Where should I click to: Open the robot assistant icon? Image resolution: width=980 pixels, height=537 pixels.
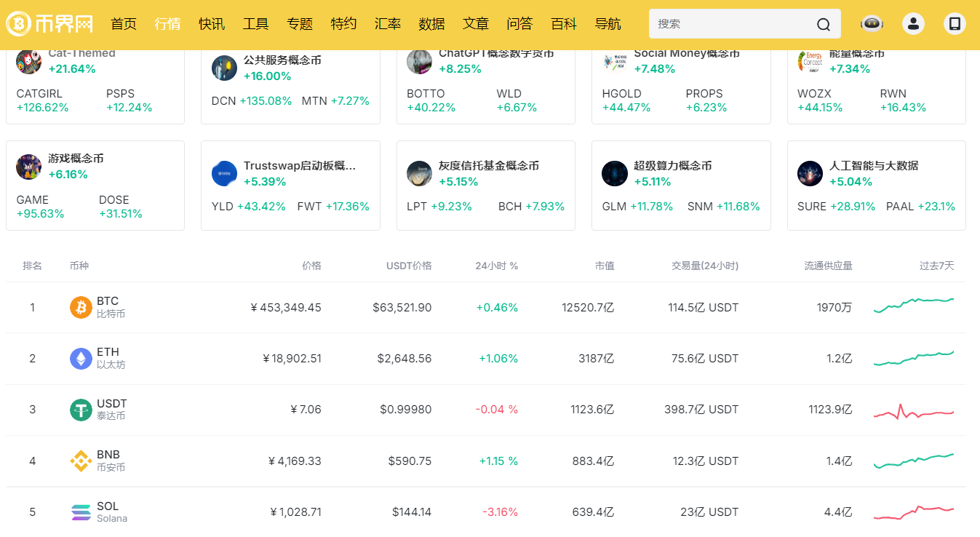[872, 24]
